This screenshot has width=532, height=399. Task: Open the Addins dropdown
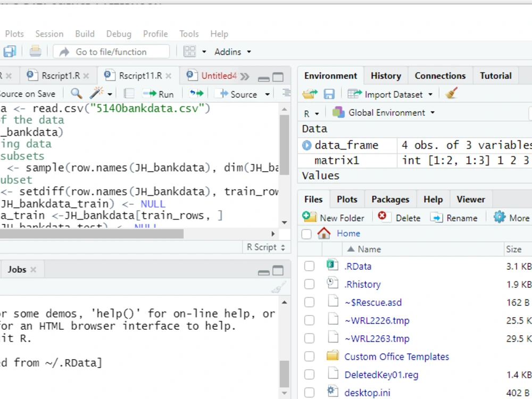tap(233, 52)
